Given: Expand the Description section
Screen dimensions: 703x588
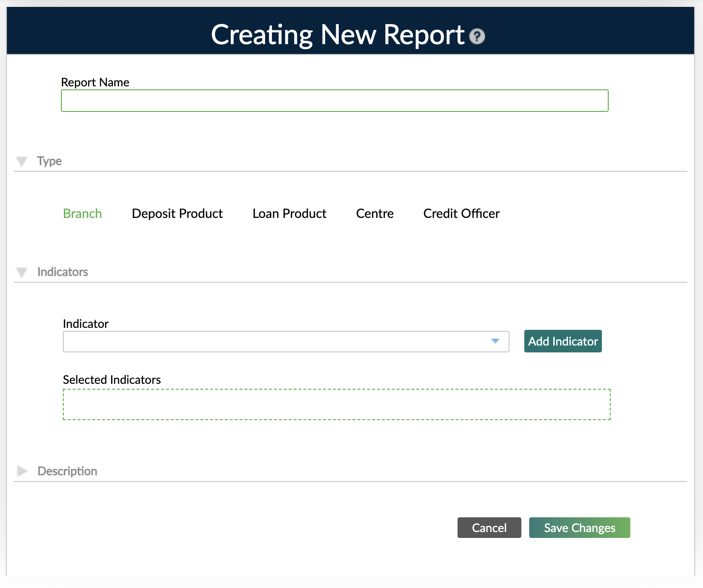Looking at the screenshot, I should 22,471.
